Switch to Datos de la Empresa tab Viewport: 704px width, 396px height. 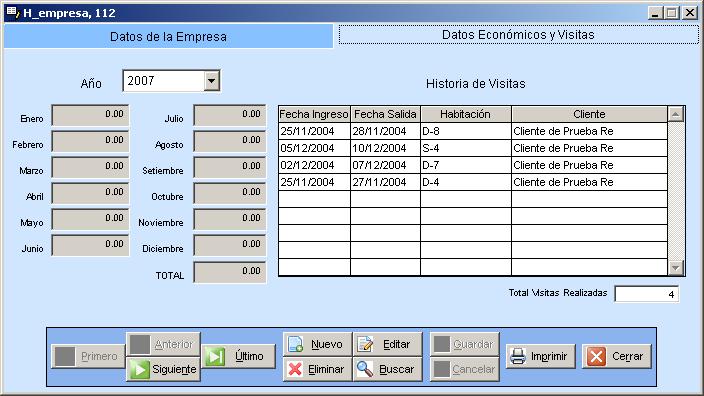(x=168, y=36)
